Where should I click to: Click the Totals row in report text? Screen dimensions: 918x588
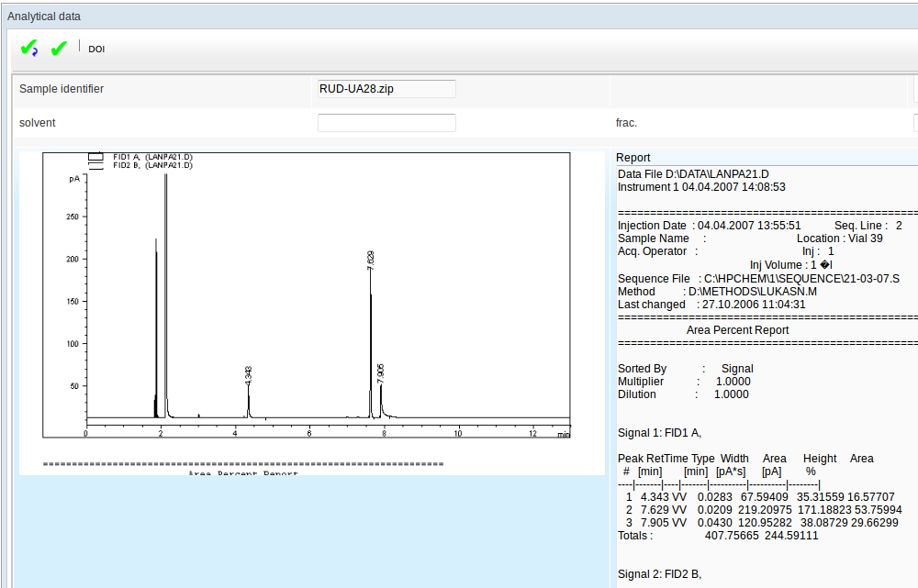tap(718, 536)
